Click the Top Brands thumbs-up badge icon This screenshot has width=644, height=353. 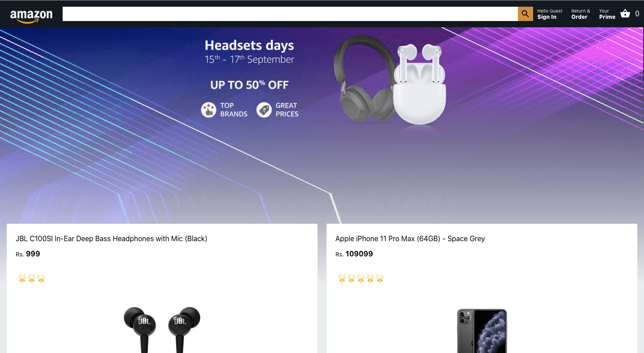click(208, 110)
